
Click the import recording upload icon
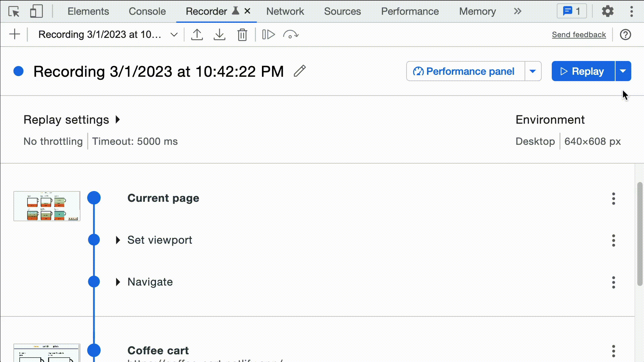[x=197, y=35]
